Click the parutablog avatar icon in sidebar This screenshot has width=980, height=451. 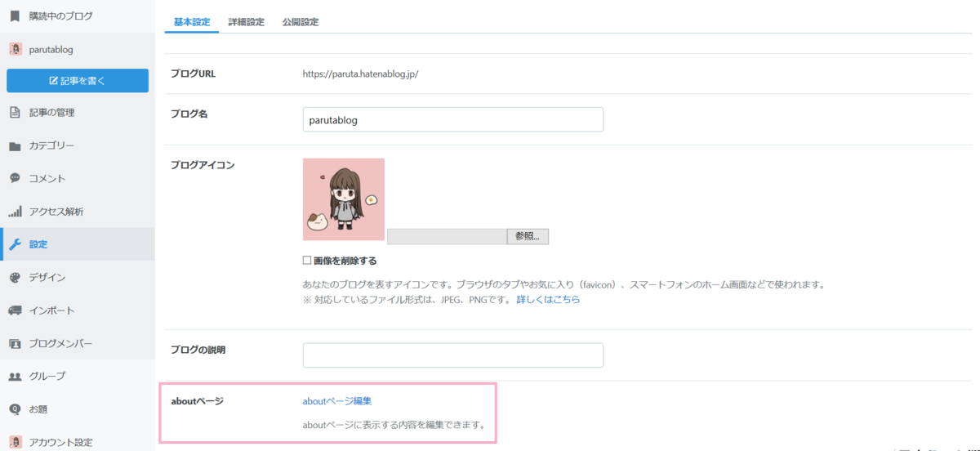pos(15,49)
